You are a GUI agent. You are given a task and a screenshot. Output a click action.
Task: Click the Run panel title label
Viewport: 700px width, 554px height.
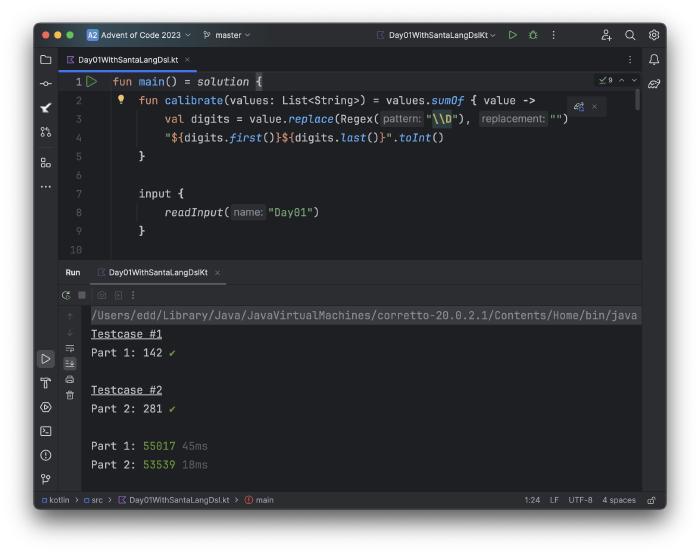[x=73, y=272]
